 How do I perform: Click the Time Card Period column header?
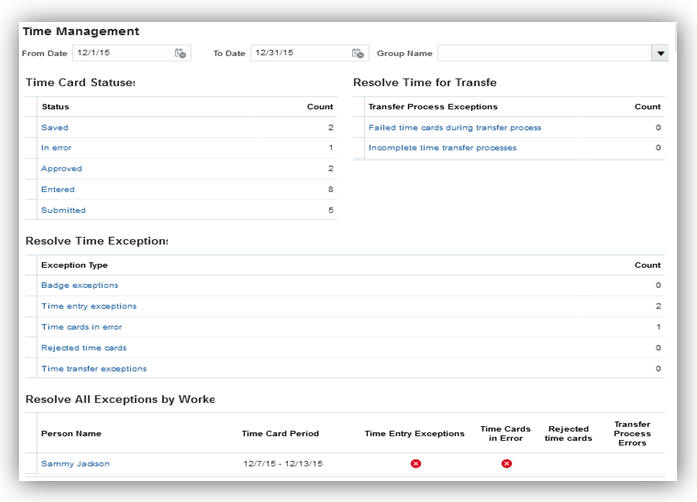(x=280, y=434)
